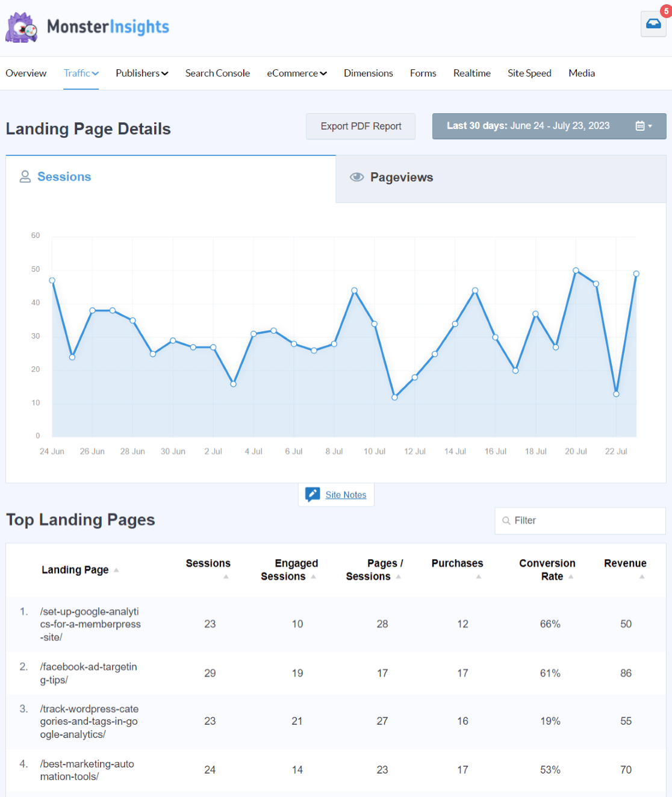Expand the Publishers dropdown
This screenshot has width=672, height=797.
142,73
